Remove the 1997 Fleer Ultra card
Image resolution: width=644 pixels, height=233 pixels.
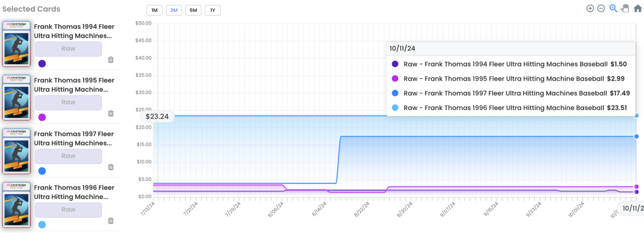pyautogui.click(x=111, y=167)
